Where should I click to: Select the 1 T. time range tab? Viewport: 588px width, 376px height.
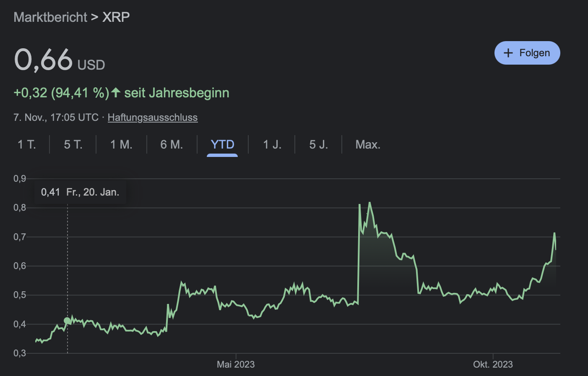point(27,145)
